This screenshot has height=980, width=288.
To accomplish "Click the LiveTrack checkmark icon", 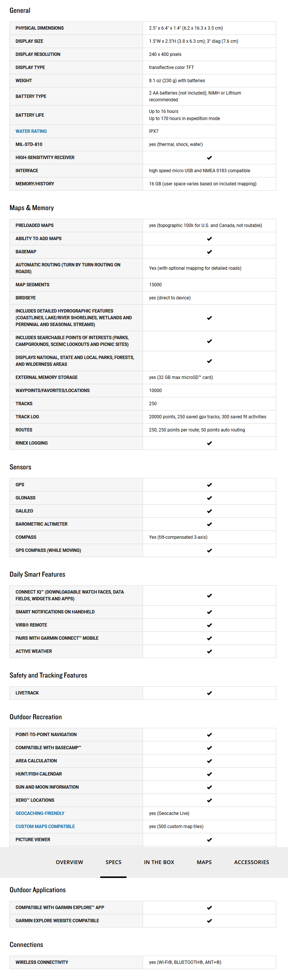I will point(209,693).
